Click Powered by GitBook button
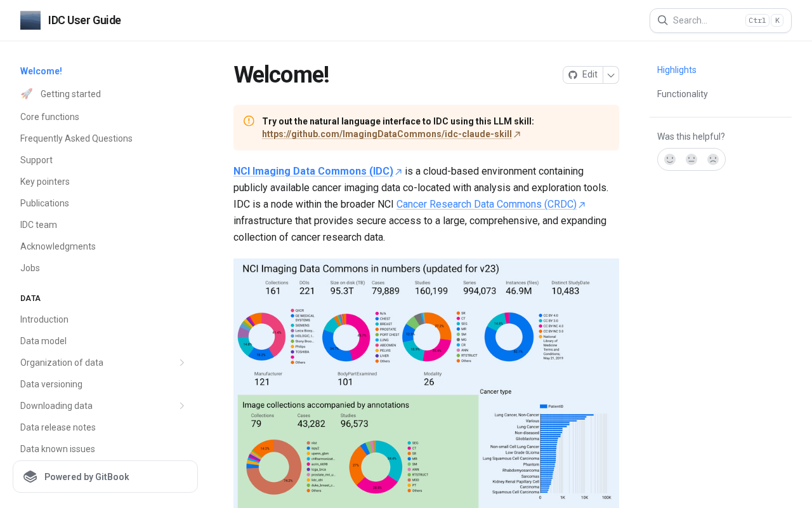 point(105,477)
